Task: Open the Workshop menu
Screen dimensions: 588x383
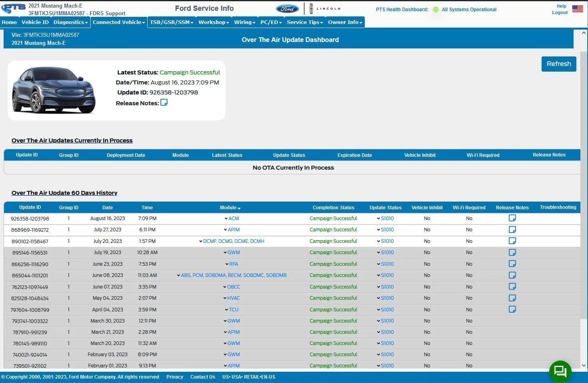Action: click(214, 22)
